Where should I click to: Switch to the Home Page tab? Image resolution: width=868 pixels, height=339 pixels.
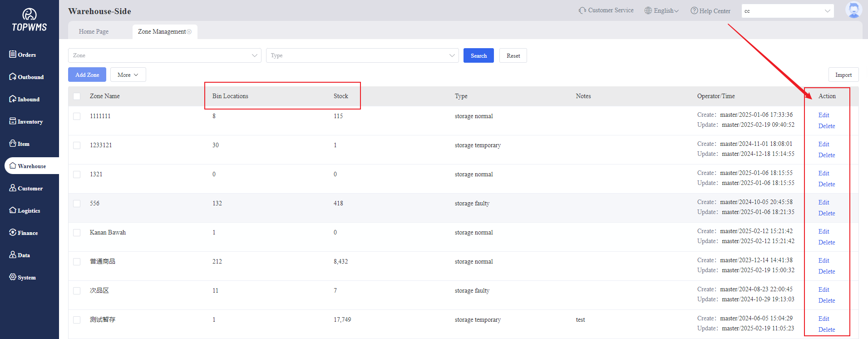(94, 32)
